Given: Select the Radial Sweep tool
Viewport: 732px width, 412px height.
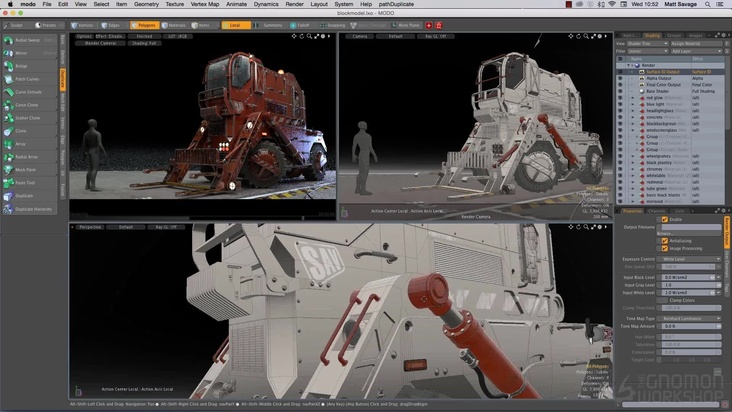Looking at the screenshot, I should [x=28, y=42].
